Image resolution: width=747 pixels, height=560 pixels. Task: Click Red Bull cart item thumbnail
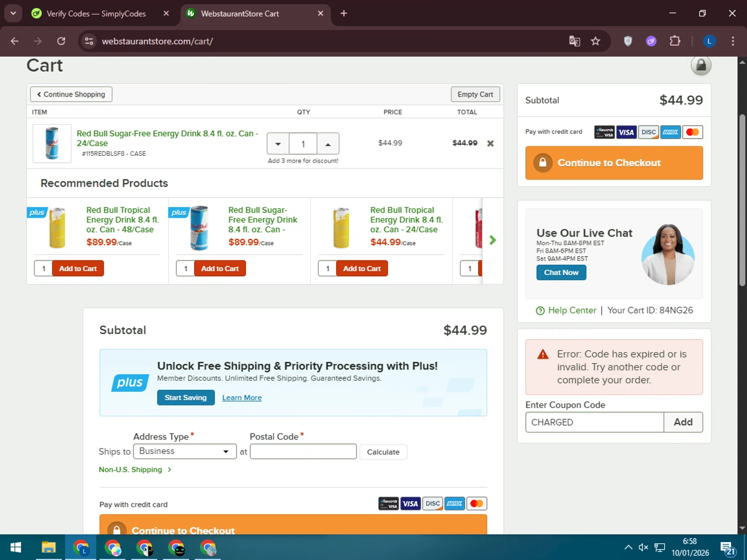point(52,143)
